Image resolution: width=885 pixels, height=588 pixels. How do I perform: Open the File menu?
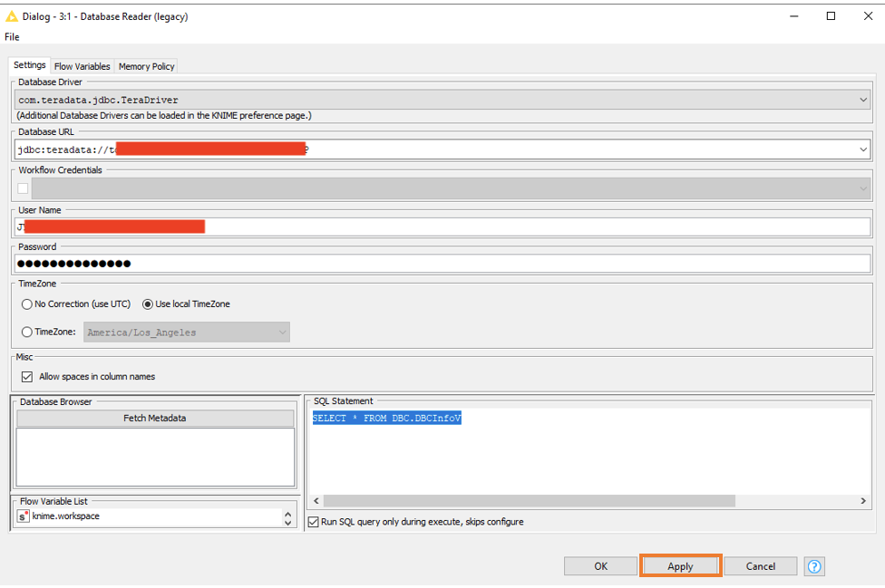point(12,37)
